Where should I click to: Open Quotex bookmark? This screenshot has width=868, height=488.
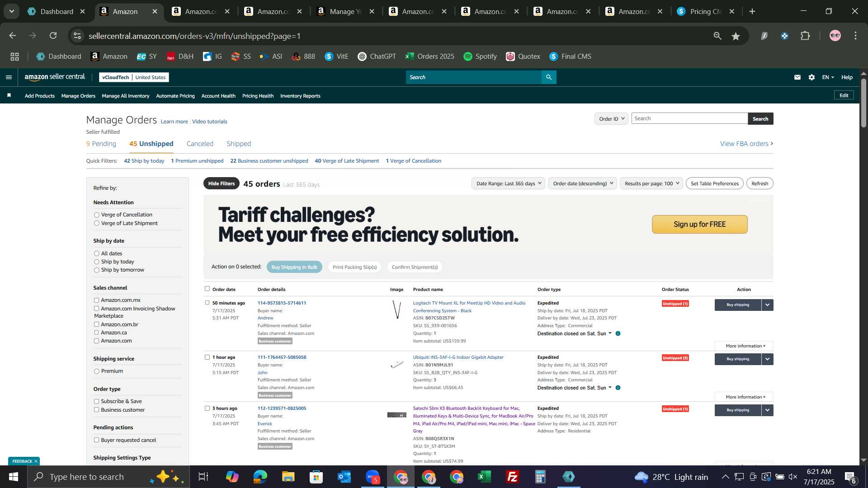[x=523, y=56]
